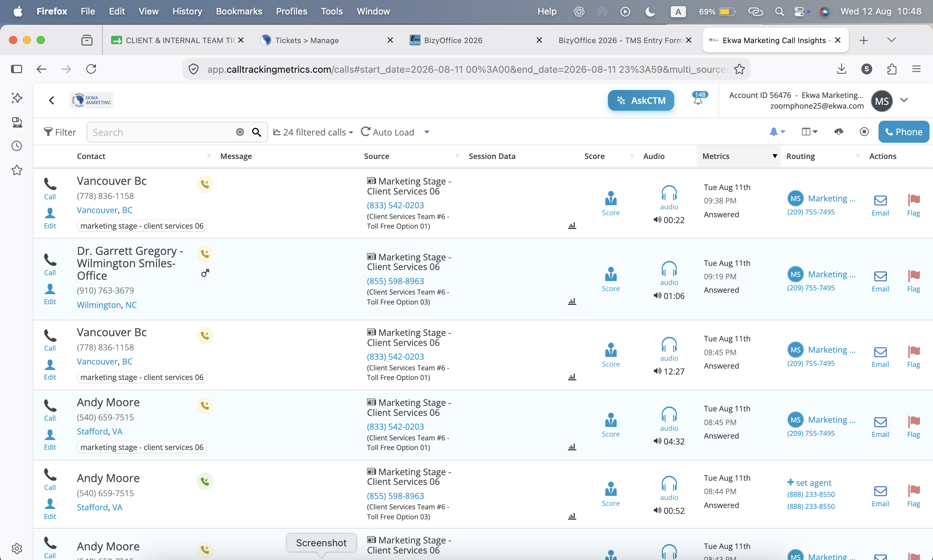The width and height of the screenshot is (933, 560).
Task: Click the MS account avatar
Action: 882,101
